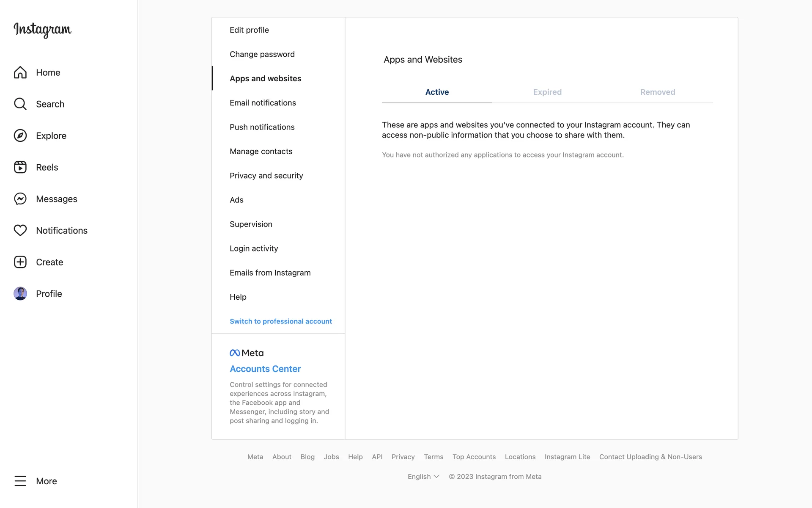Viewport: 812px width, 508px height.
Task: Click the Home house icon
Action: [x=20, y=72]
